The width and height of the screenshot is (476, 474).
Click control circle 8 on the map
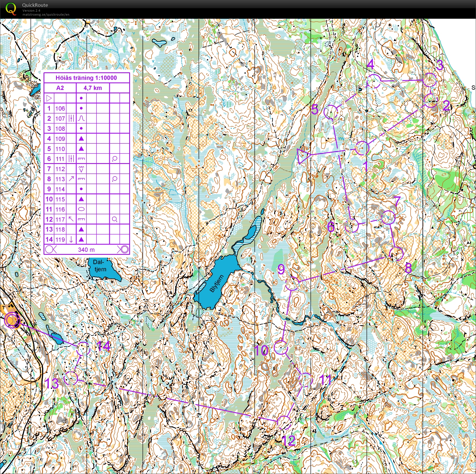396,254
